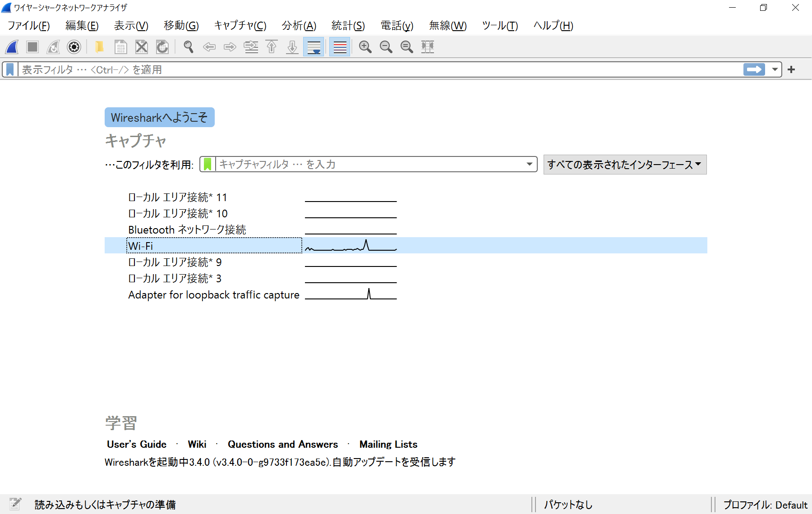Open the 電話 menu
Screen dimensions: 812x514
tap(397, 26)
